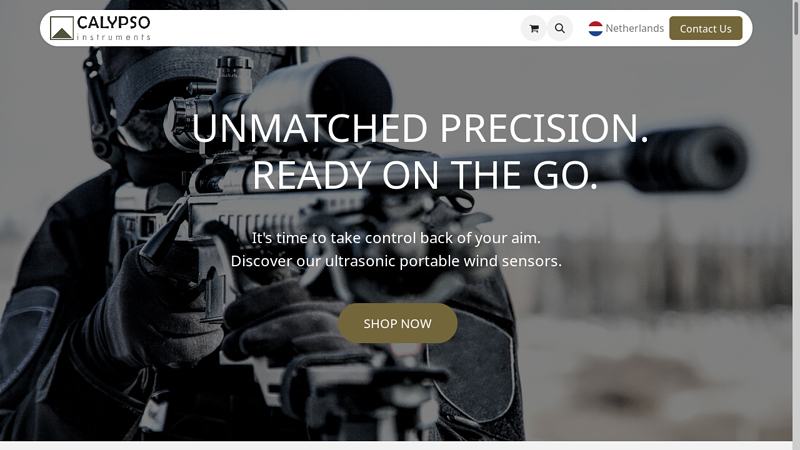Viewport: 800px width, 450px height.
Task: Click the shooter's gloved hand in the banner
Action: tap(153, 306)
